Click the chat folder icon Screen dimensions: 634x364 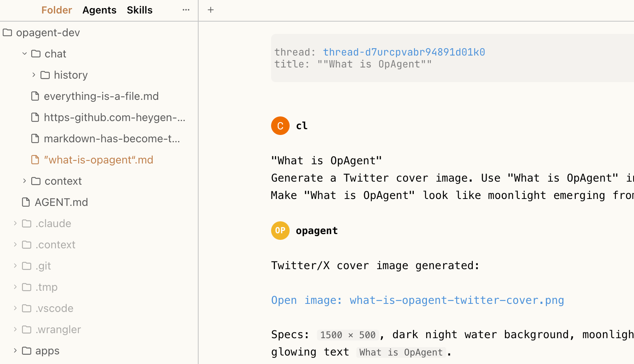[36, 54]
